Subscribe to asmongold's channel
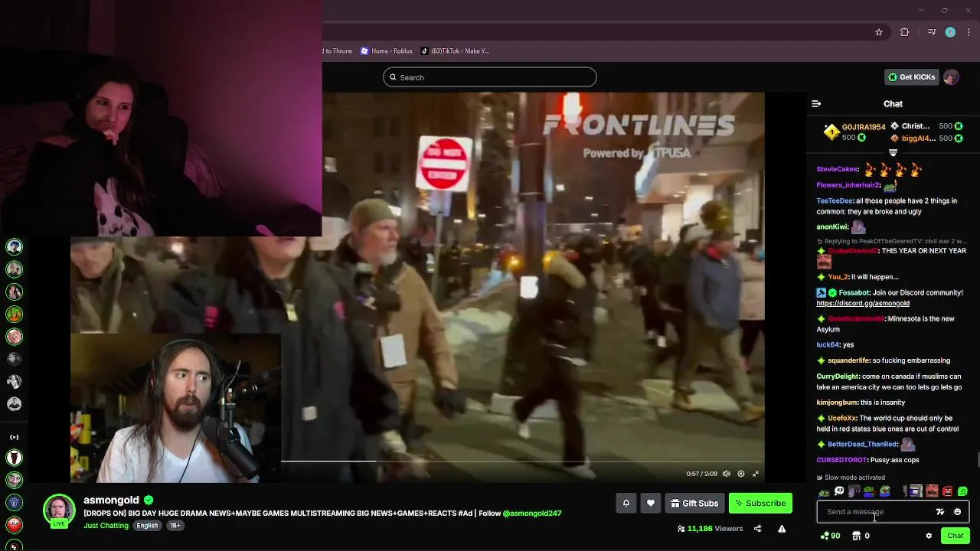This screenshot has height=551, width=980. tap(760, 503)
